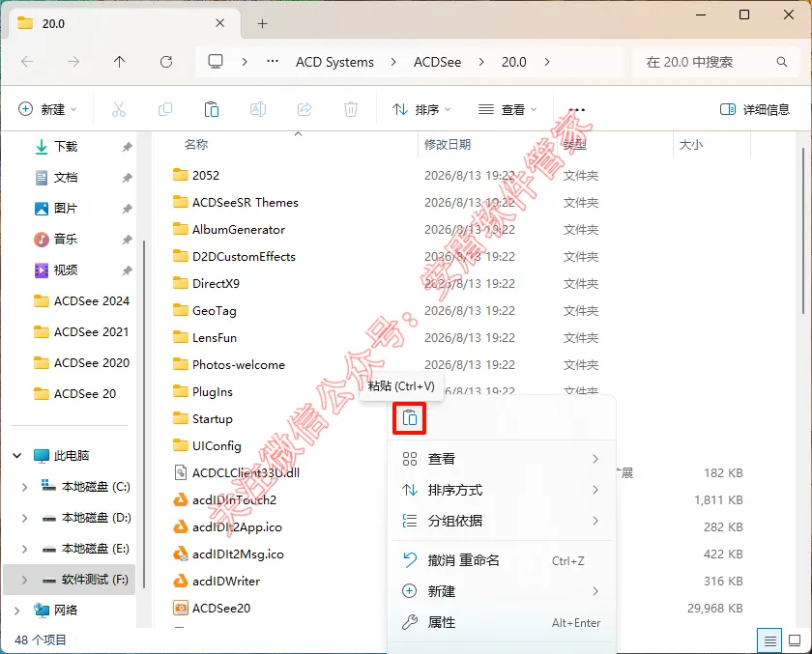Click the Paste icon in context menu
The height and width of the screenshot is (654, 812).
[409, 417]
